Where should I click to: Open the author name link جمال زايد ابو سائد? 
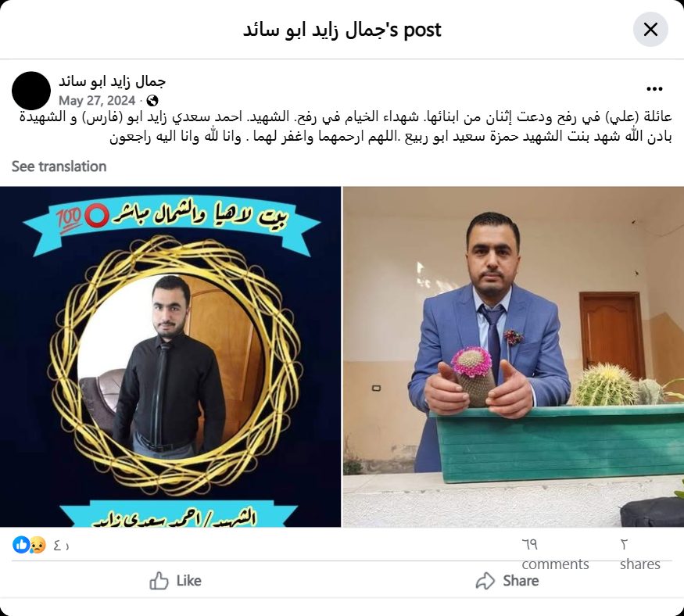pos(112,81)
